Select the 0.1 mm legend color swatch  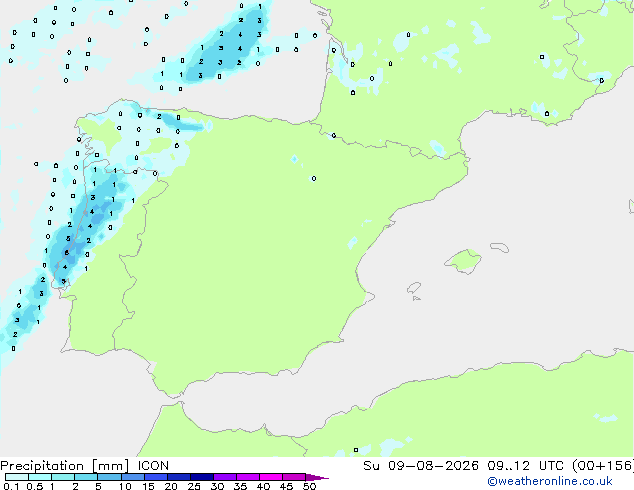[x=17, y=477]
